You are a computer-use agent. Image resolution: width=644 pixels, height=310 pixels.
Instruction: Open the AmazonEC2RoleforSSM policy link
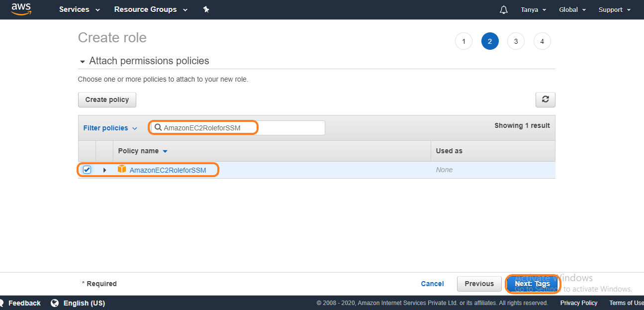tap(168, 170)
